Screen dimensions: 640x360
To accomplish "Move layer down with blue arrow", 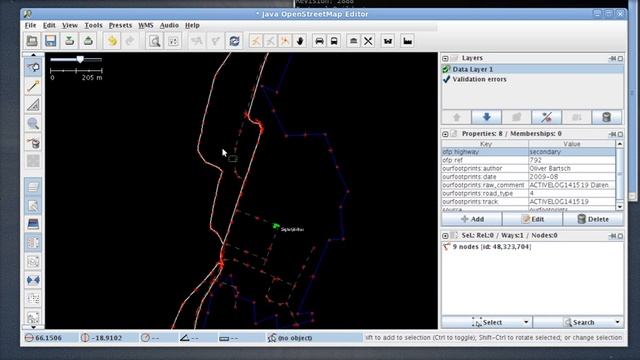I will (487, 117).
